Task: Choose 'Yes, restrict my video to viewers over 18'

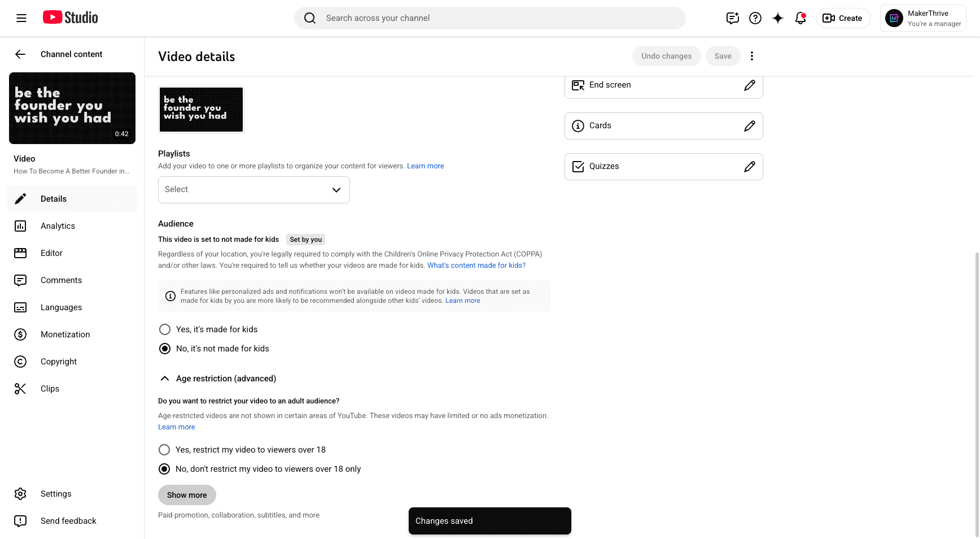Action: (164, 450)
